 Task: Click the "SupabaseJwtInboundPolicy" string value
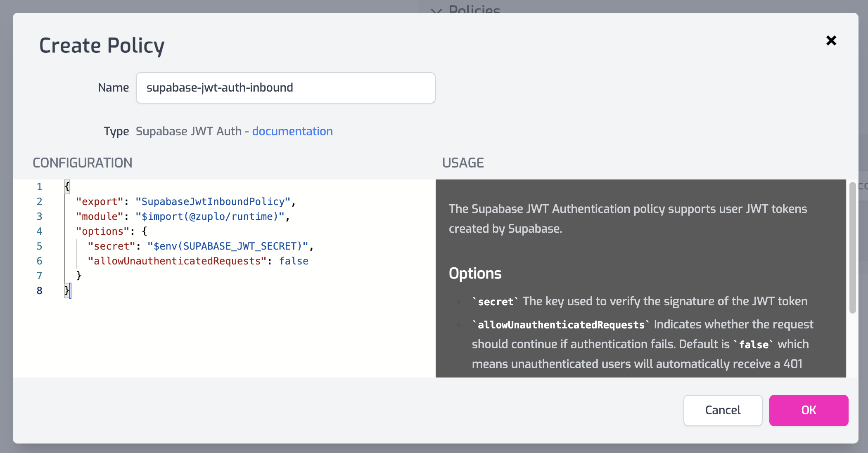click(213, 202)
